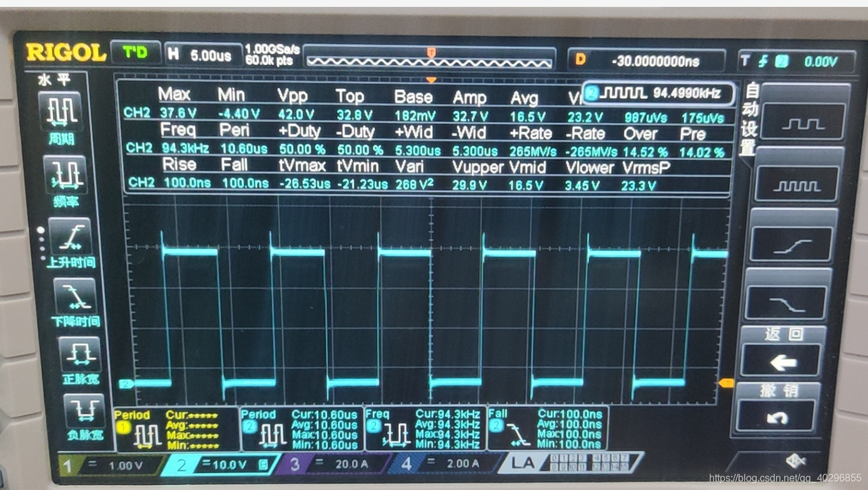Click the 987uVs area measurement value

click(645, 118)
